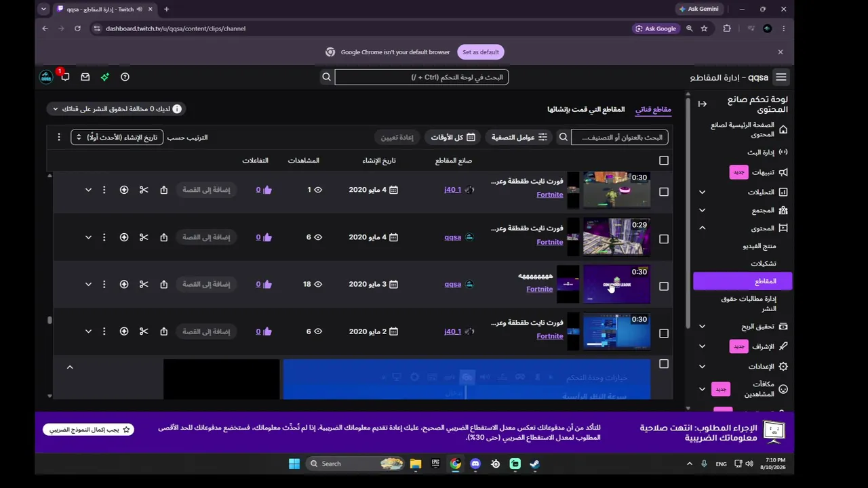Screen dimensions: 868x488
Task: Open Epic Games Launcher from the taskbar
Action: [x=435, y=464]
